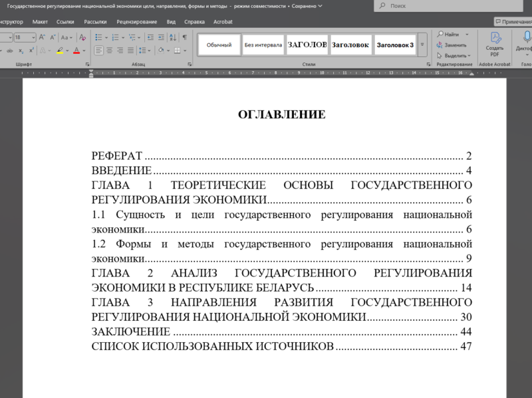Click the right indent marker on ruler

pos(471,74)
